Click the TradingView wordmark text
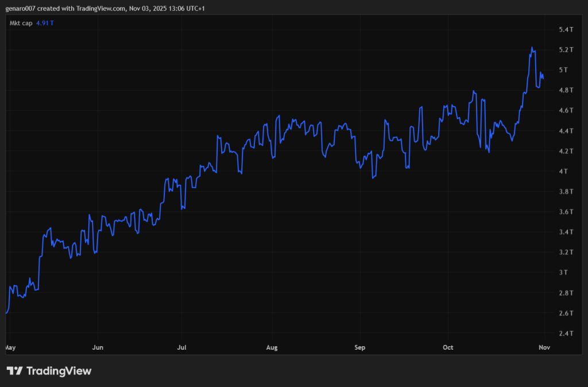Image resolution: width=588 pixels, height=387 pixels. click(58, 371)
